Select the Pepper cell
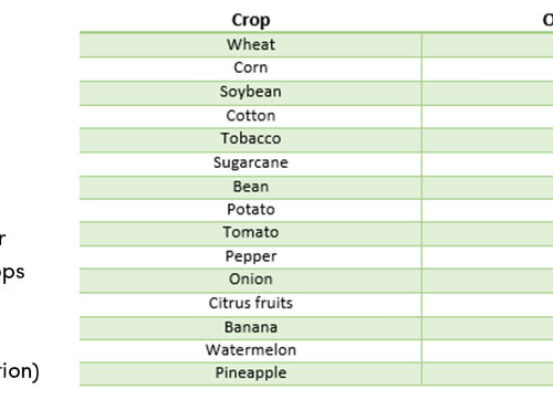553x400 pixels. [251, 257]
